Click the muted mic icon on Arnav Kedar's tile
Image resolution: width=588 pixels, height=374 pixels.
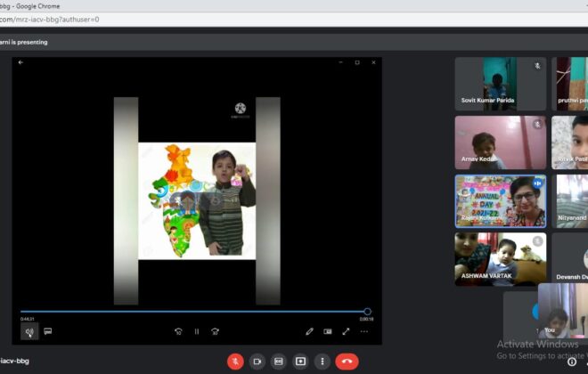[537, 125]
